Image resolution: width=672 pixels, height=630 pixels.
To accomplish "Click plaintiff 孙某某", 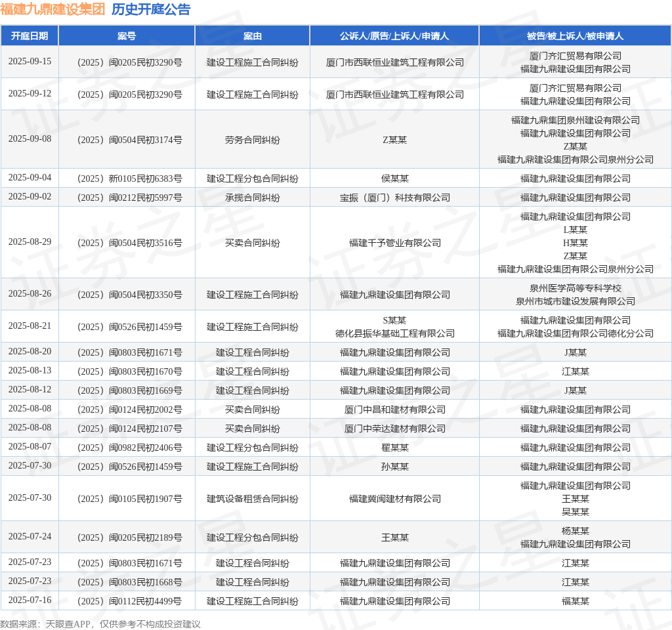I will [x=394, y=467].
